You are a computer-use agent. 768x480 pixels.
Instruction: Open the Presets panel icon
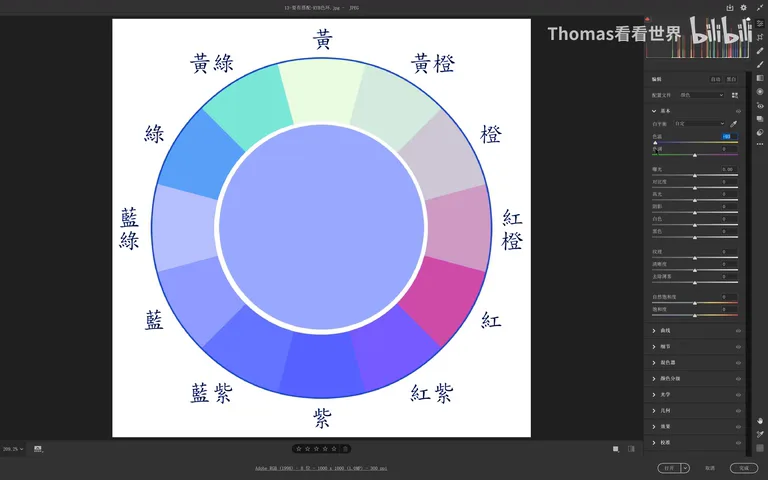tap(760, 132)
